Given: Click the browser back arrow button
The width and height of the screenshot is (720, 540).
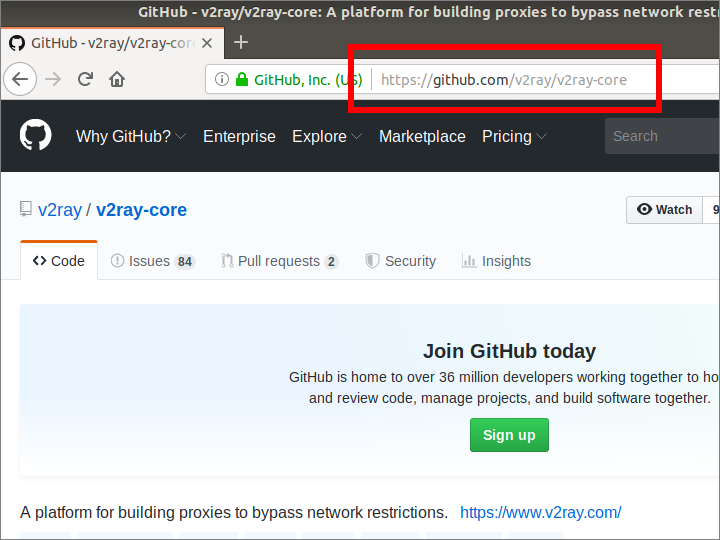Looking at the screenshot, I should pos(20,79).
